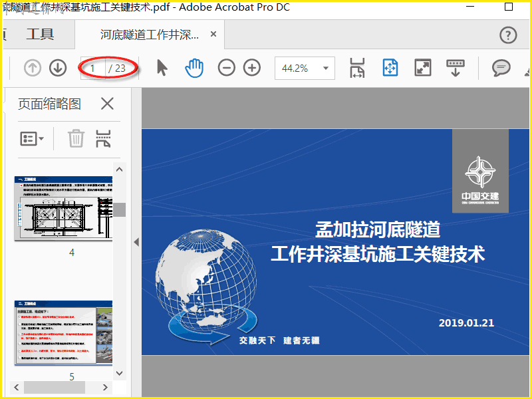Click the slogan 交融天下 建者无疆
The height and width of the screenshot is (399, 532).
pyautogui.click(x=279, y=340)
